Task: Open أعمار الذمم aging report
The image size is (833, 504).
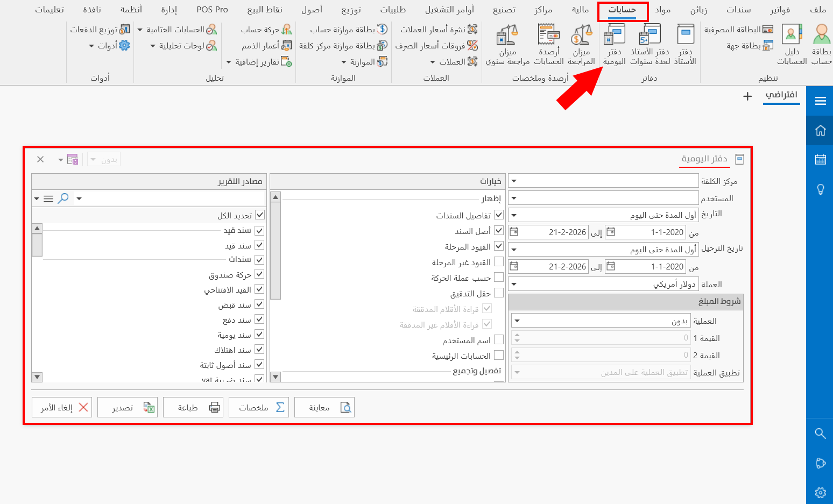Action: 266,46
